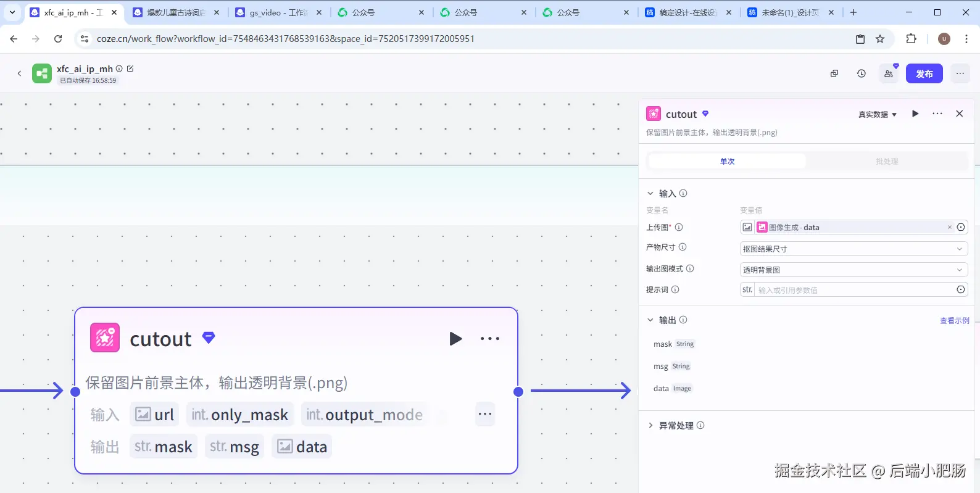Open the 抠图结果尺寸 dropdown
980x493 pixels.
853,249
